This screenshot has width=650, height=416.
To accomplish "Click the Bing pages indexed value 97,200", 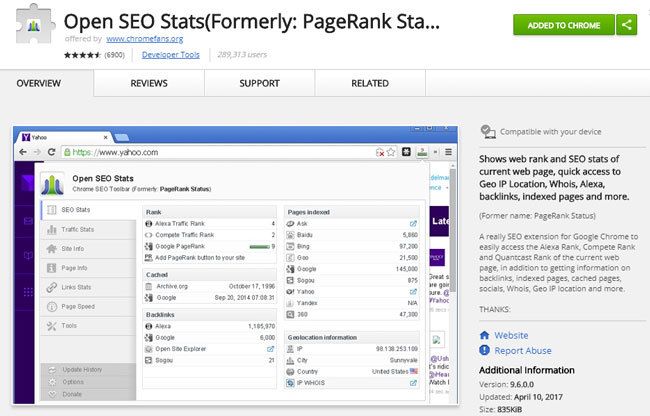I will [x=408, y=246].
